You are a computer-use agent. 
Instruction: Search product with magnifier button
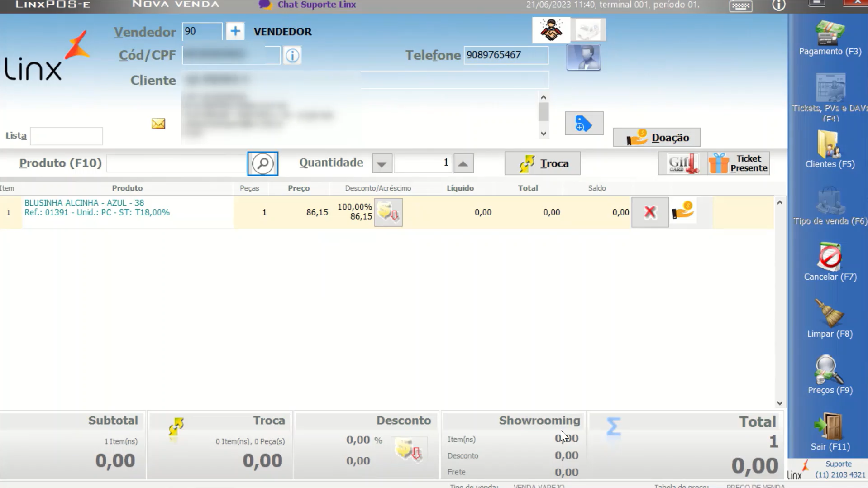click(x=262, y=163)
